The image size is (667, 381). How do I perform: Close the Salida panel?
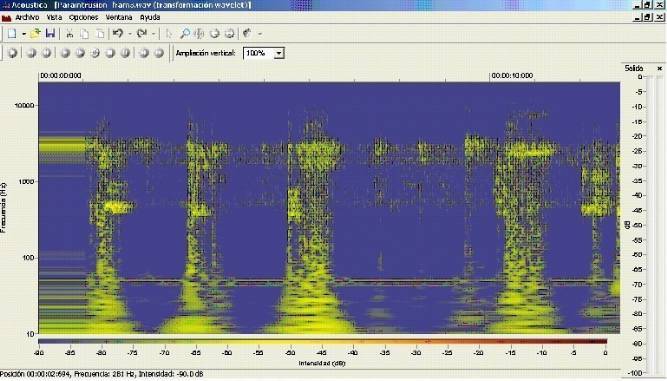(x=660, y=68)
